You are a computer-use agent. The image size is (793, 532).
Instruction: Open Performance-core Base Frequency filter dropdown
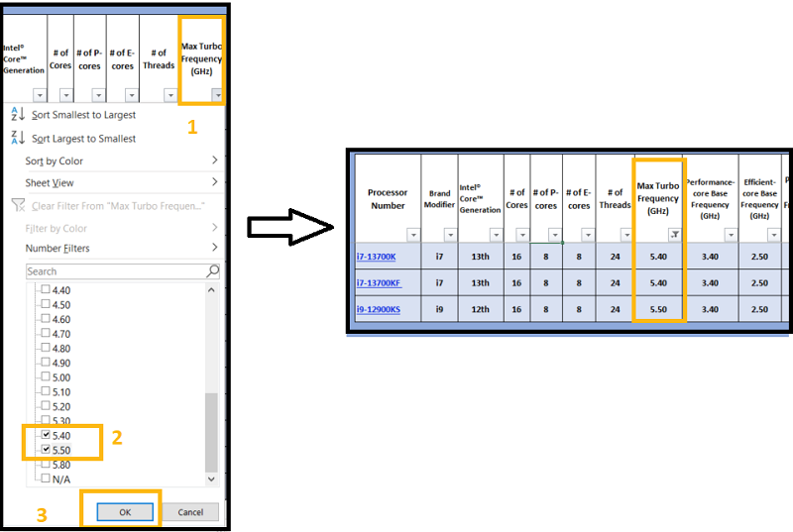[x=731, y=235]
